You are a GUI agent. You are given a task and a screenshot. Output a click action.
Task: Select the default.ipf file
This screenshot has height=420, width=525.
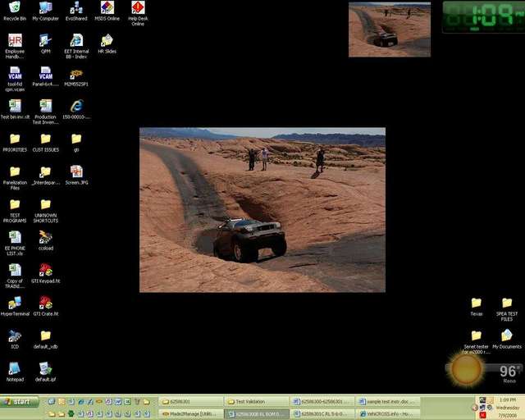point(46,372)
